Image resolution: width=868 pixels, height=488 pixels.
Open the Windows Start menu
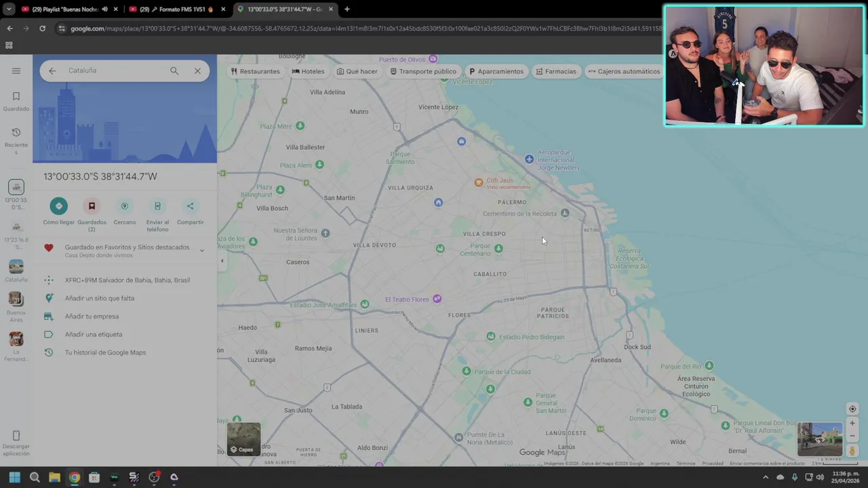[x=15, y=477]
